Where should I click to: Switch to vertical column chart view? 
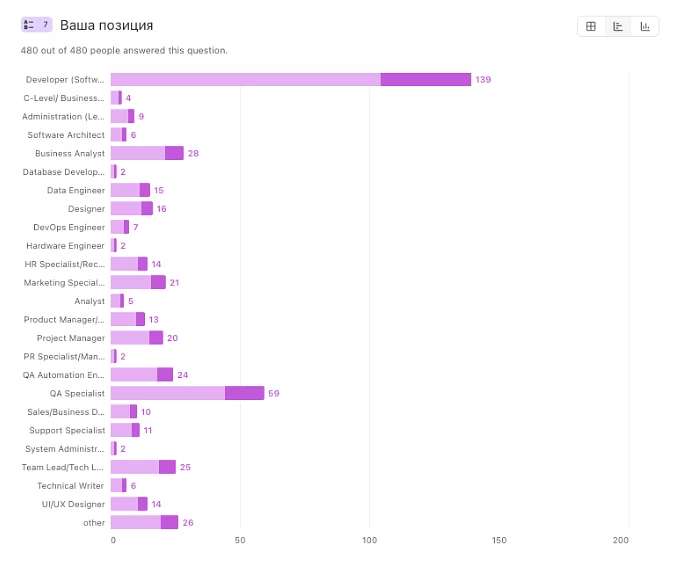(x=645, y=26)
